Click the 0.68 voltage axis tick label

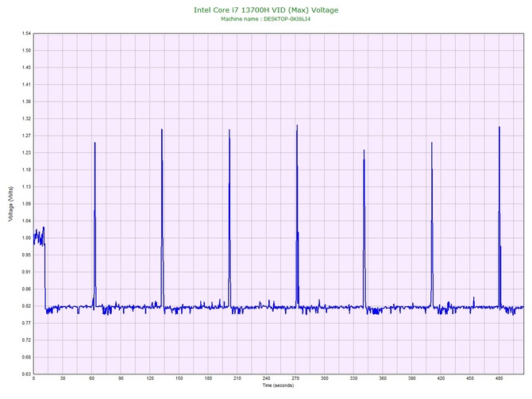point(26,357)
